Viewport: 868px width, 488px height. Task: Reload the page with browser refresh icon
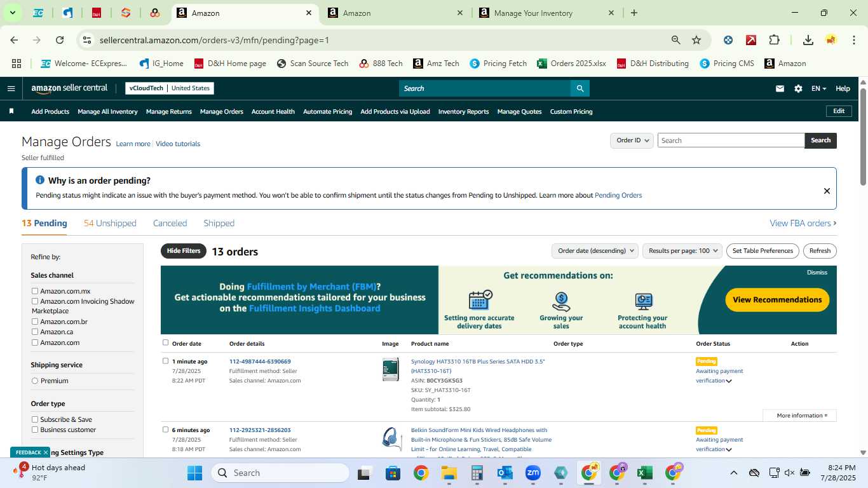pyautogui.click(x=60, y=40)
